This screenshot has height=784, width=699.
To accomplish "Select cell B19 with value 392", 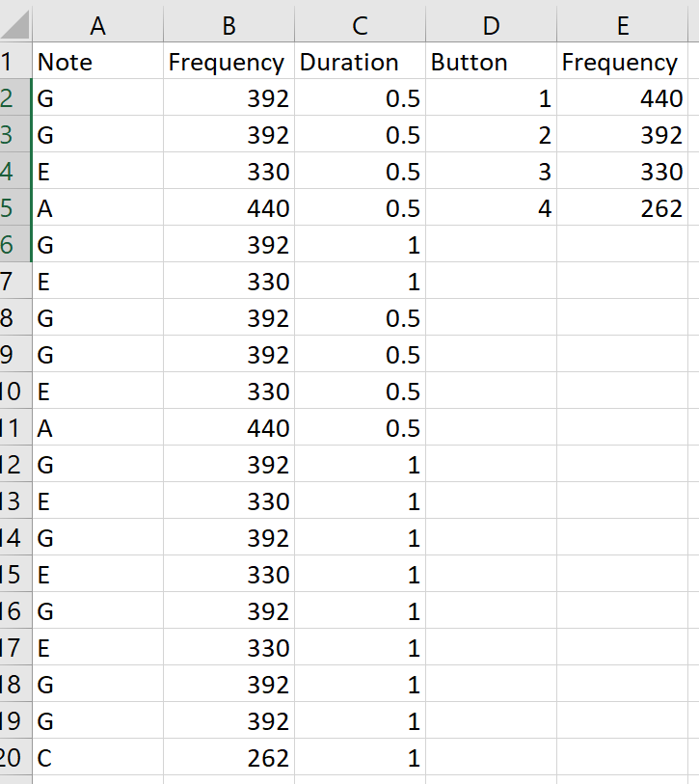I will tap(229, 720).
